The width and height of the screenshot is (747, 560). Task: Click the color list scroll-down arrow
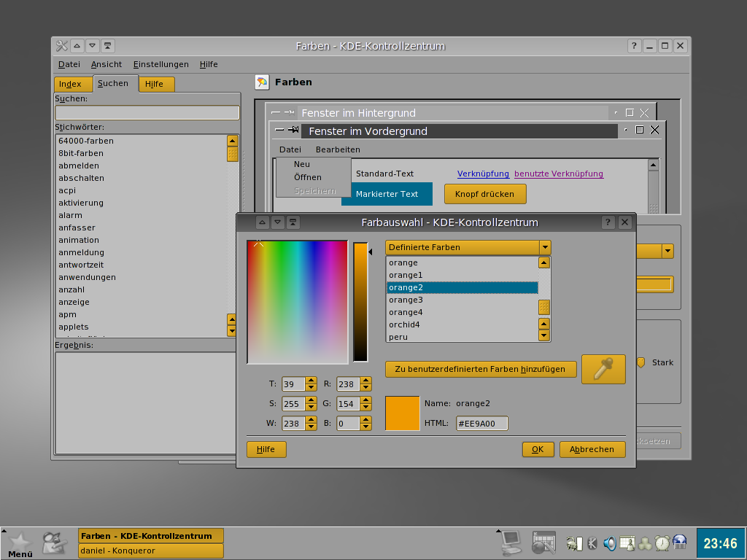tap(544, 335)
